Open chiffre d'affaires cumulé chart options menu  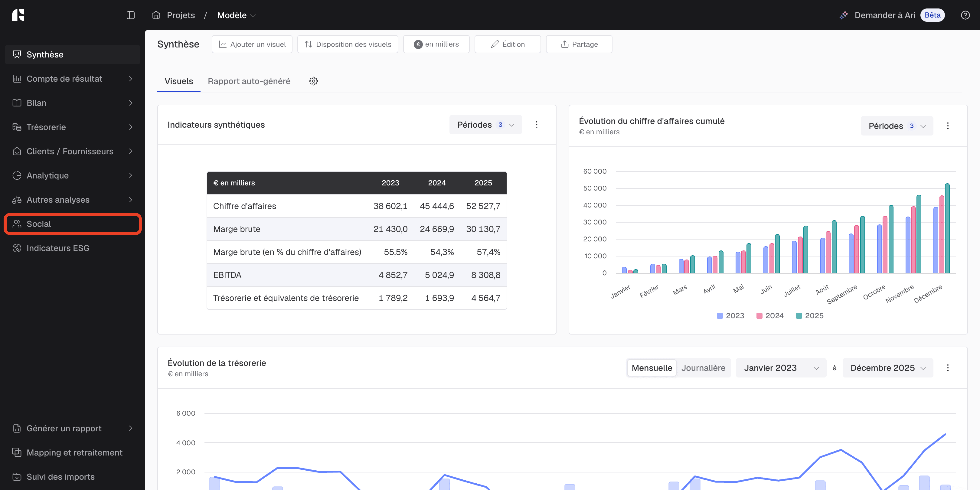coord(948,126)
